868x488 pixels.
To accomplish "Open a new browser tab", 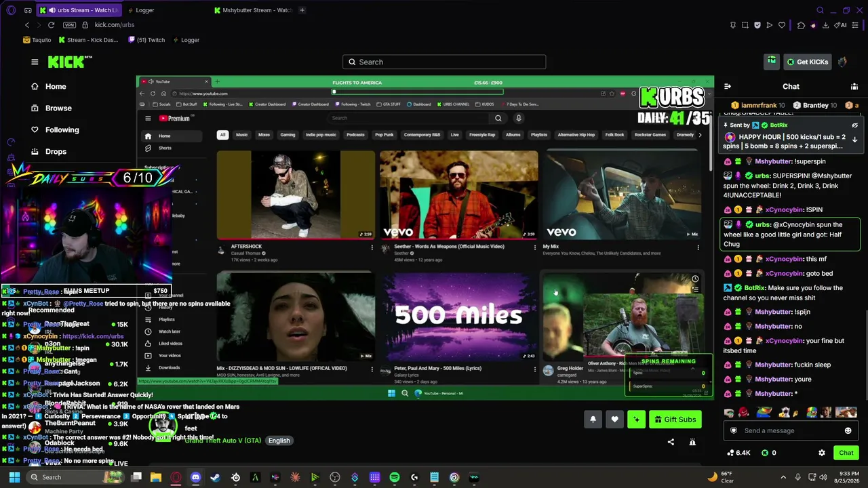I will [x=302, y=10].
